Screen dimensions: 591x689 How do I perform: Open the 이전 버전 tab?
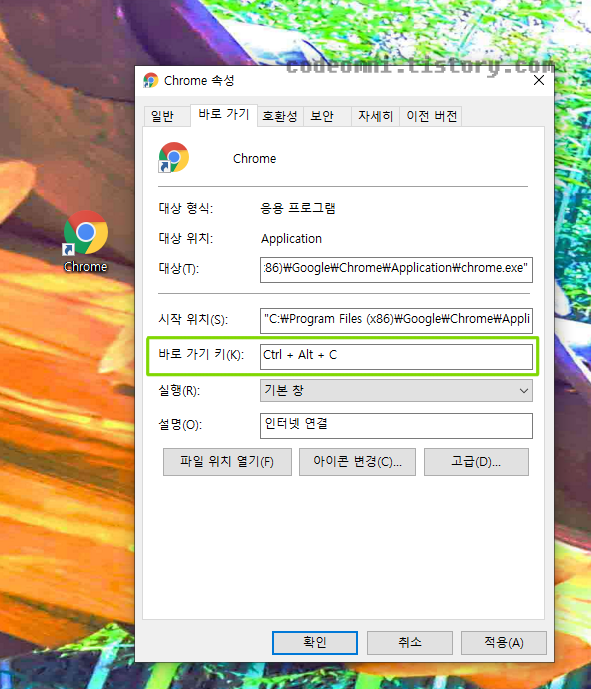(x=431, y=116)
